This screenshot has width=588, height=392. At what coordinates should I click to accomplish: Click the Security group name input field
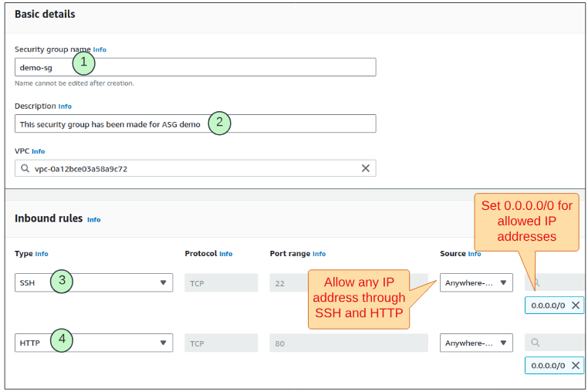(x=231, y=67)
